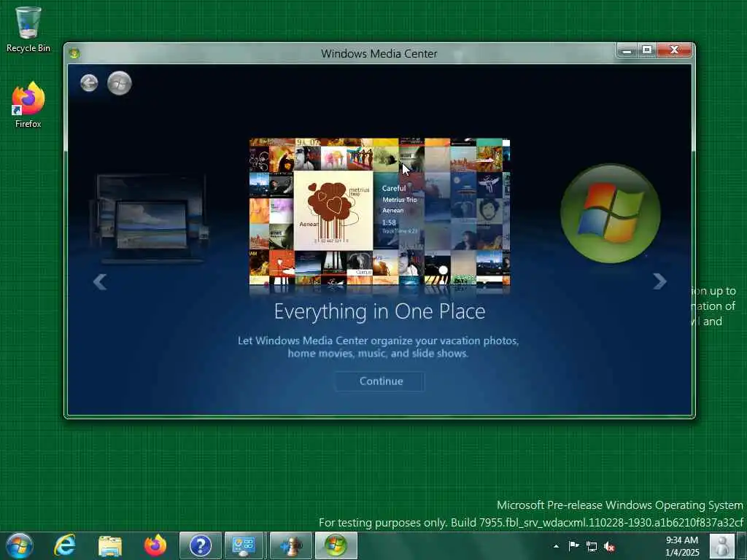Switch to the chess game taskbar item
The height and width of the screenshot is (560, 747).
tap(290, 545)
